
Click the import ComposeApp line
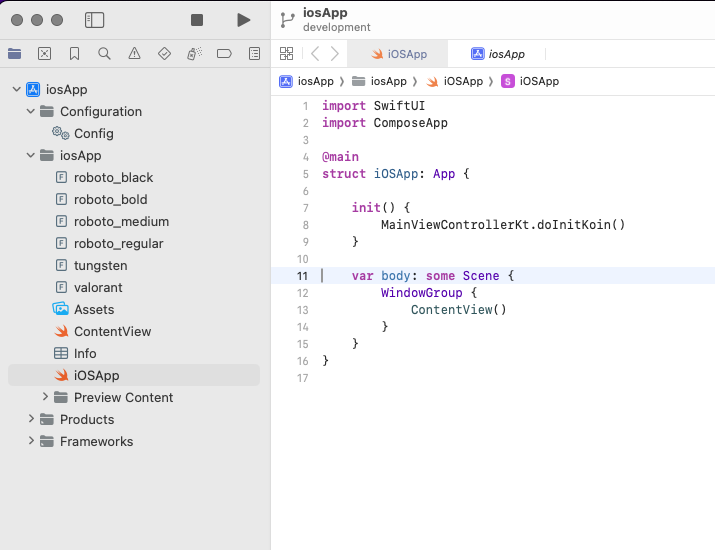(x=385, y=123)
